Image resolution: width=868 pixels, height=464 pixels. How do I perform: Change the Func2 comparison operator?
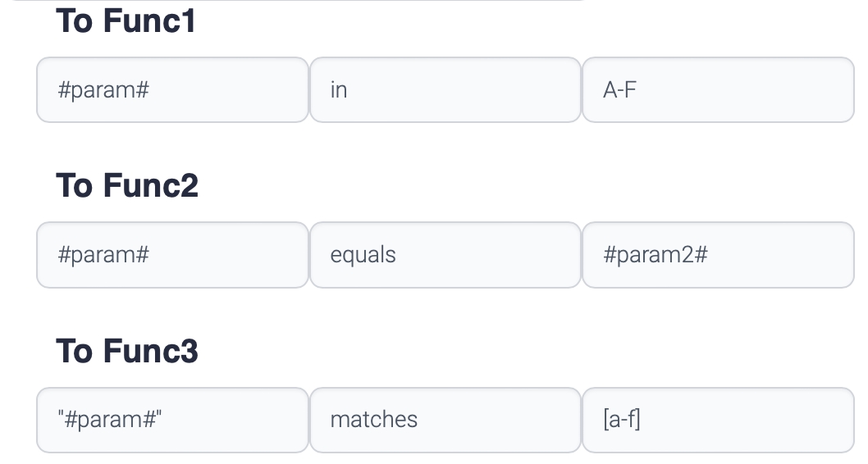coord(445,255)
